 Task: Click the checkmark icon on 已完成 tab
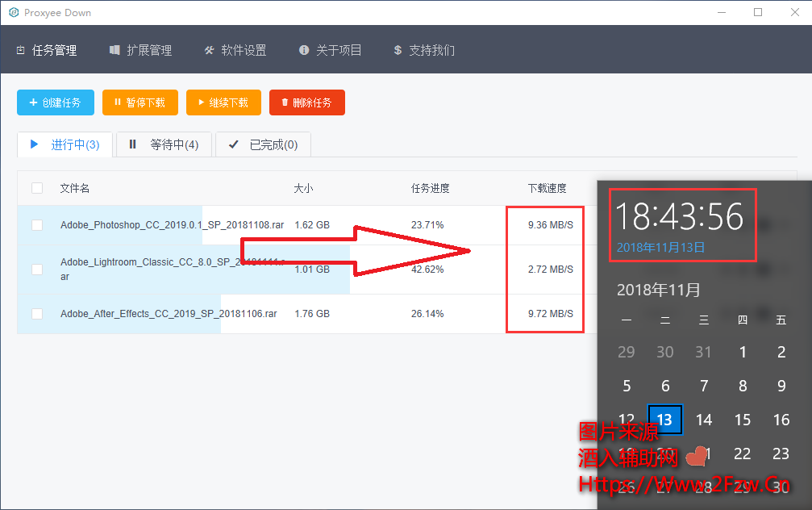pyautogui.click(x=234, y=144)
